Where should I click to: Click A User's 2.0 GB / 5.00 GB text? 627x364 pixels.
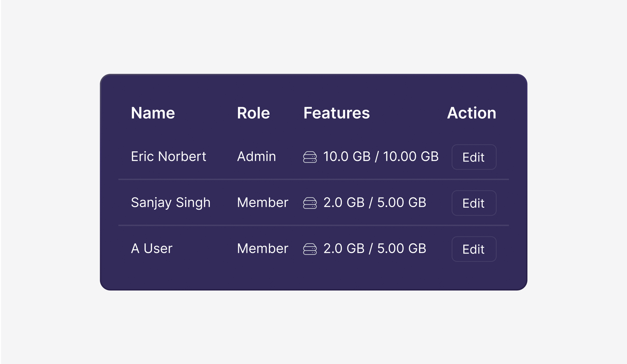(375, 249)
